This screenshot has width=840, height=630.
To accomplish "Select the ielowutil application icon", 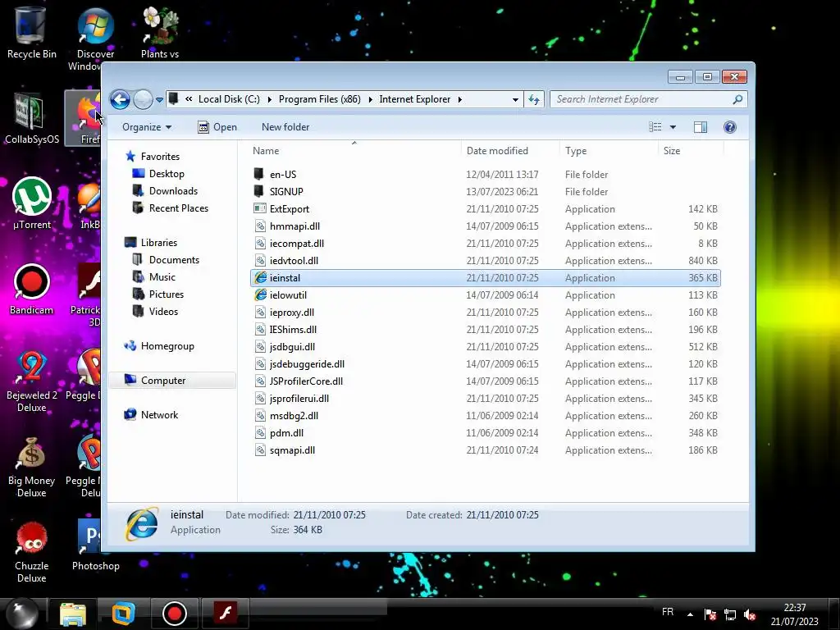I will 260,294.
